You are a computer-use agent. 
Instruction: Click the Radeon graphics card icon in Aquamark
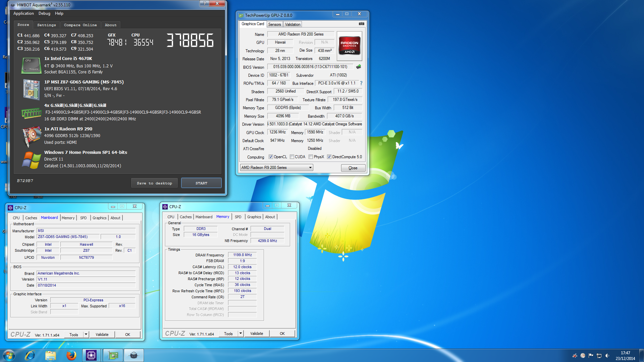pyautogui.click(x=31, y=136)
